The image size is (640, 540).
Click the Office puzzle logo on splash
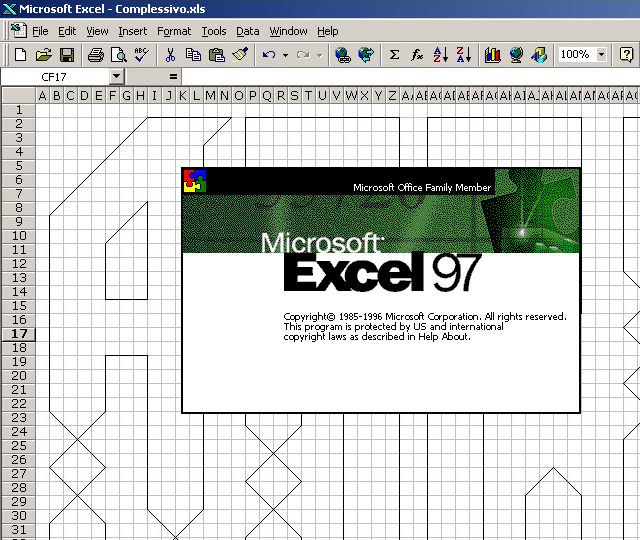click(x=195, y=181)
